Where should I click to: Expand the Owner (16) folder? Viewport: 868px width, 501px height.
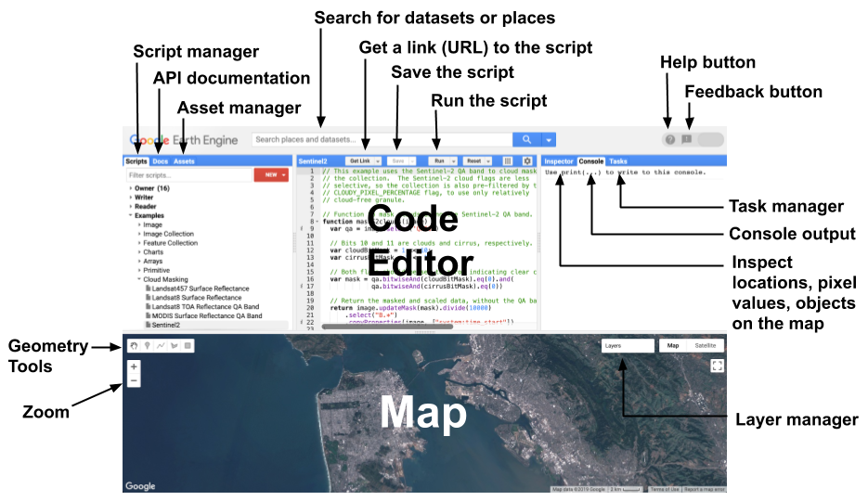click(131, 188)
